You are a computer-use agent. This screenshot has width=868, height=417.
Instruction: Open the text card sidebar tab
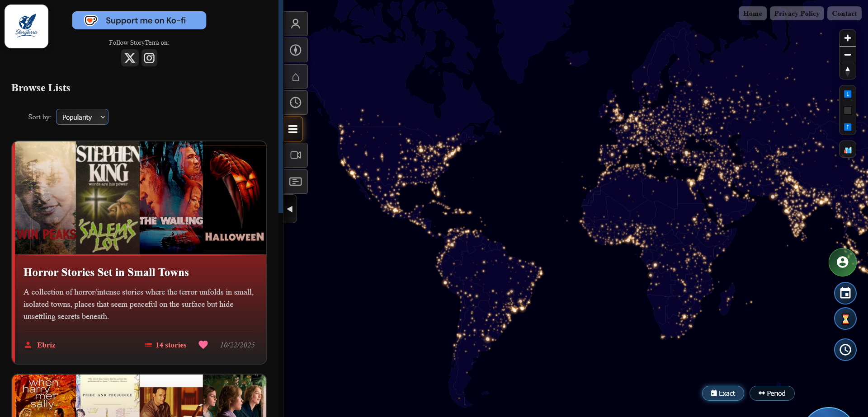(x=296, y=182)
